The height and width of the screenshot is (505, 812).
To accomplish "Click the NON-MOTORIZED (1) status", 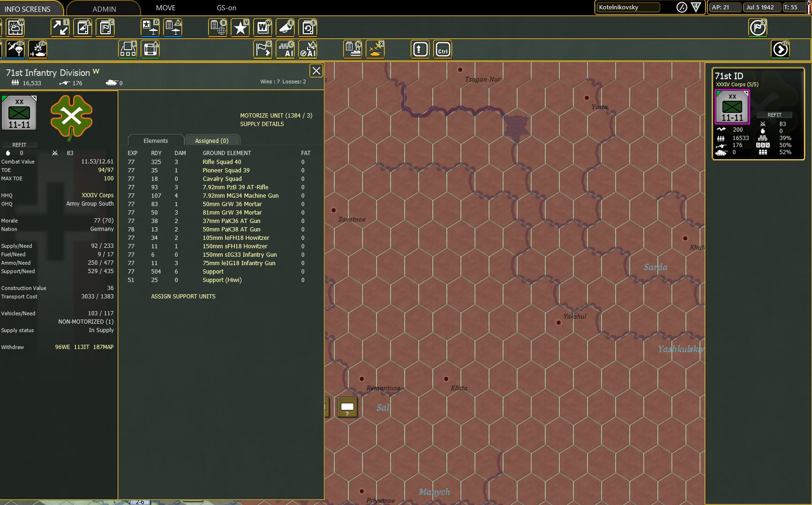I will coord(86,322).
